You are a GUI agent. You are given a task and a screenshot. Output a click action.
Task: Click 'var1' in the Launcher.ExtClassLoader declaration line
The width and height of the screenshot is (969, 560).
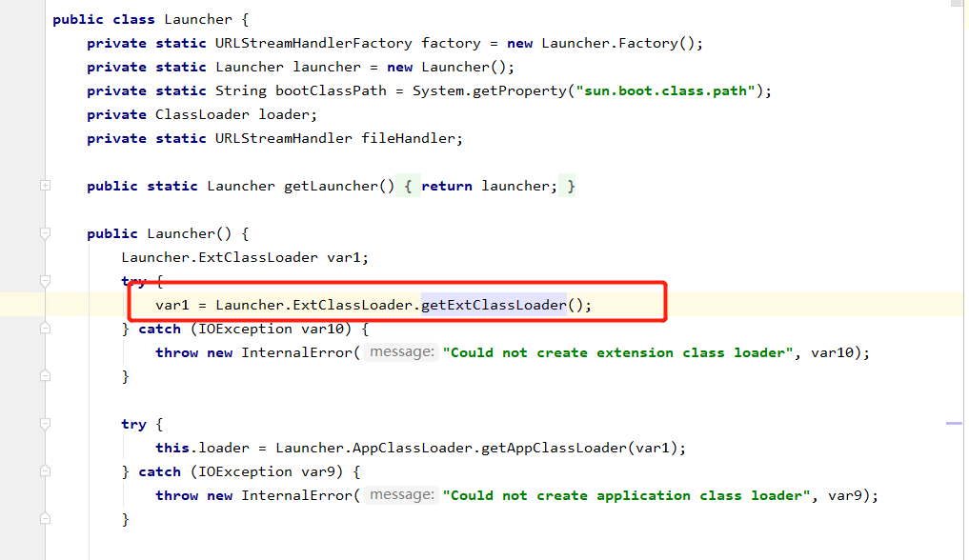344,257
